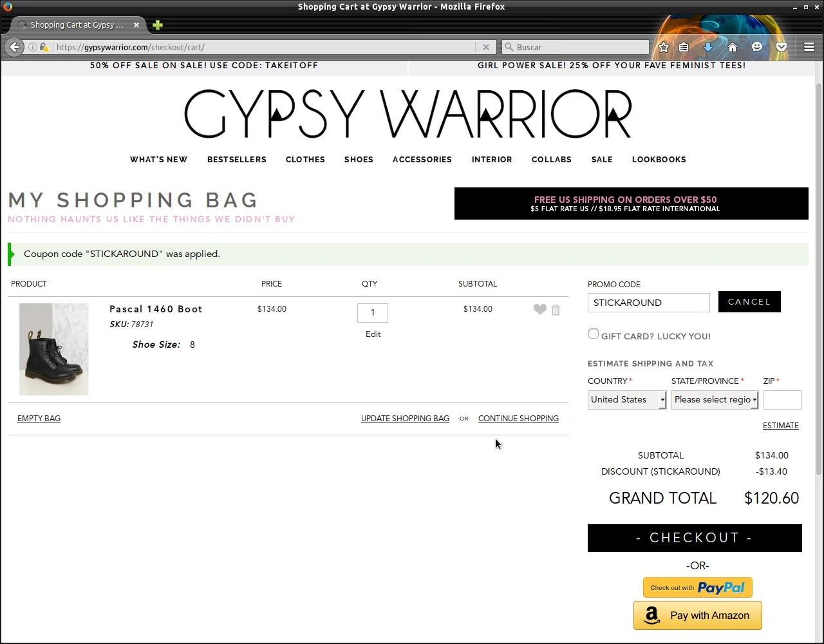This screenshot has height=644, width=824.
Task: Click the 50% off sale banner
Action: [204, 66]
